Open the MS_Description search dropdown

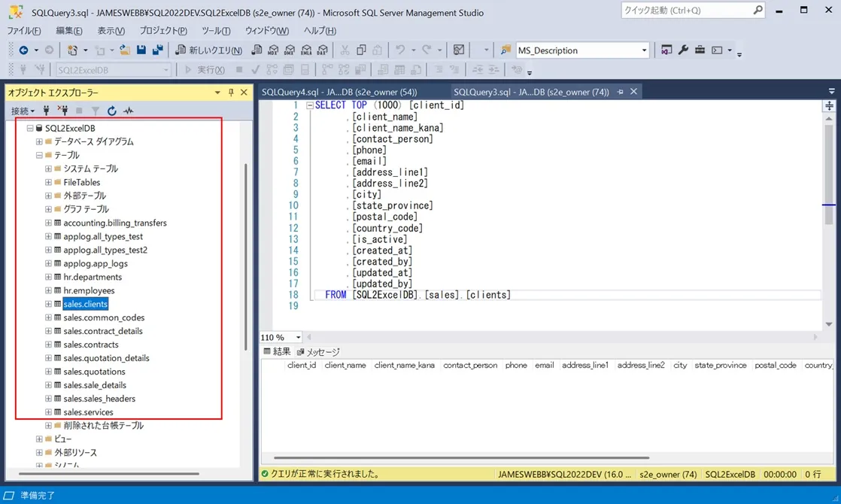click(644, 50)
